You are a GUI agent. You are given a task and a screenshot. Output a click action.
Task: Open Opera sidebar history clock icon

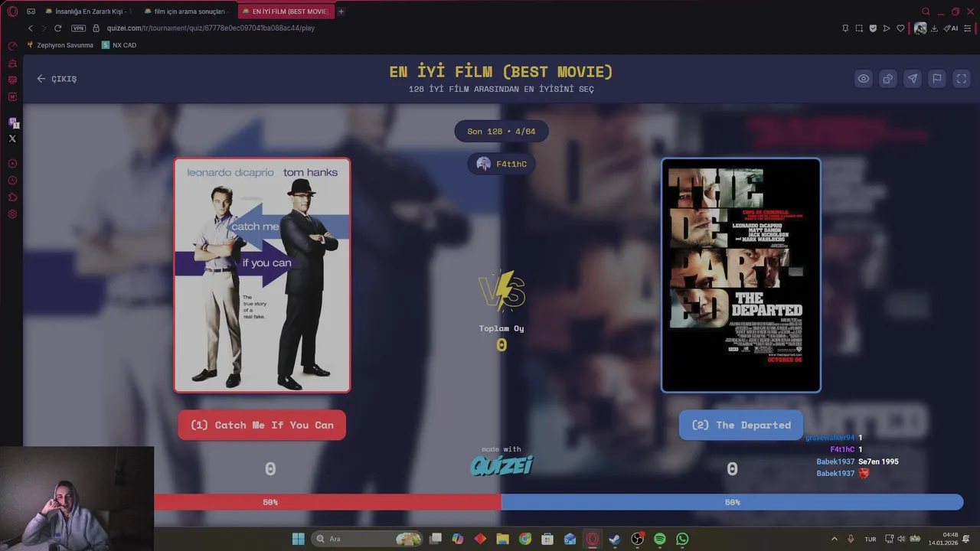(12, 181)
